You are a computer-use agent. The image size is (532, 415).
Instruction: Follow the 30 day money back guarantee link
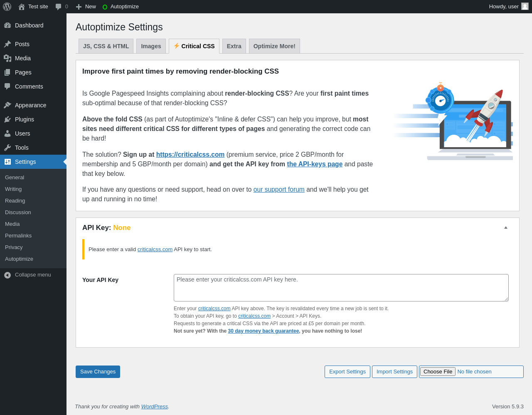point(264,331)
